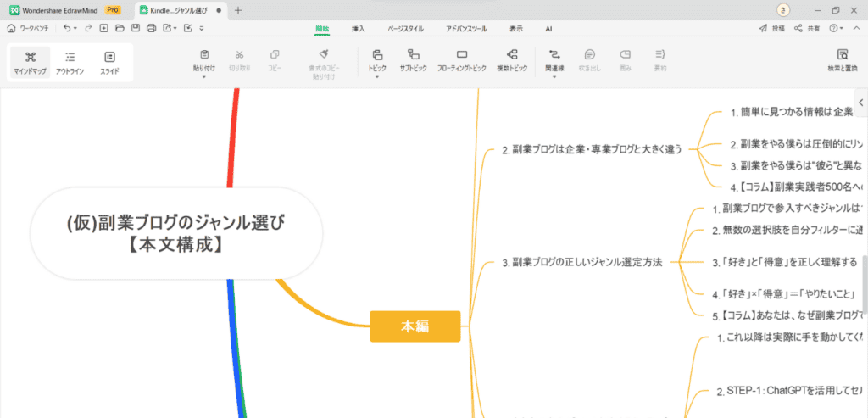Switch to the ページスタイル ribbon tab
Viewport: 868px width, 418px height.
pyautogui.click(x=405, y=29)
